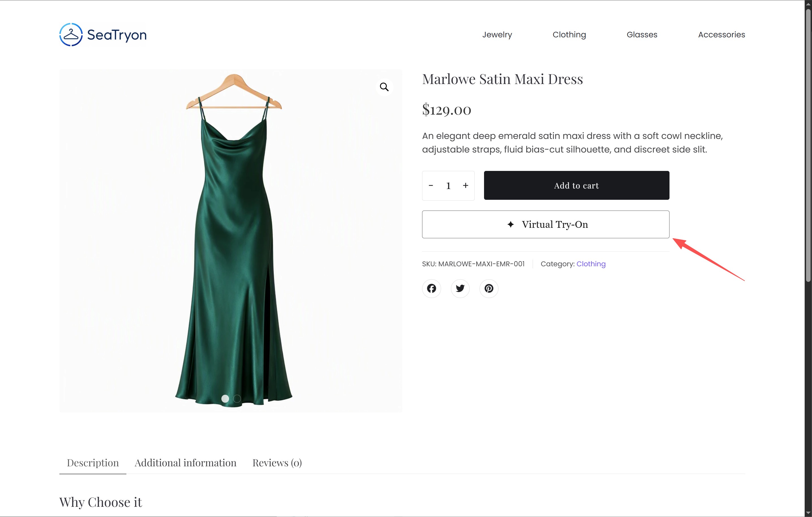This screenshot has height=517, width=812.
Task: Share product on Facebook
Action: [431, 288]
